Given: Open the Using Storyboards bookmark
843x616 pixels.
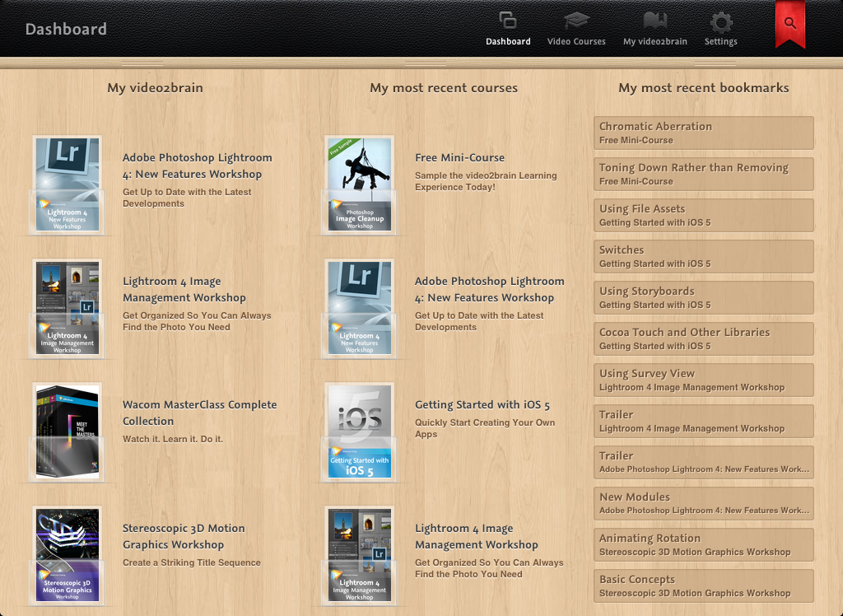Looking at the screenshot, I should click(704, 297).
